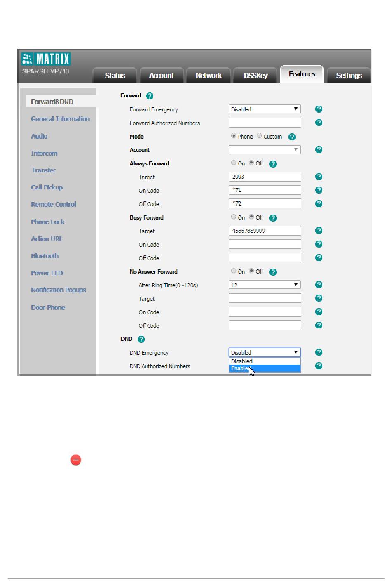Viewport: 392px width, 586px height.
Task: Open help icon for On Code *71
Action: pos(319,190)
